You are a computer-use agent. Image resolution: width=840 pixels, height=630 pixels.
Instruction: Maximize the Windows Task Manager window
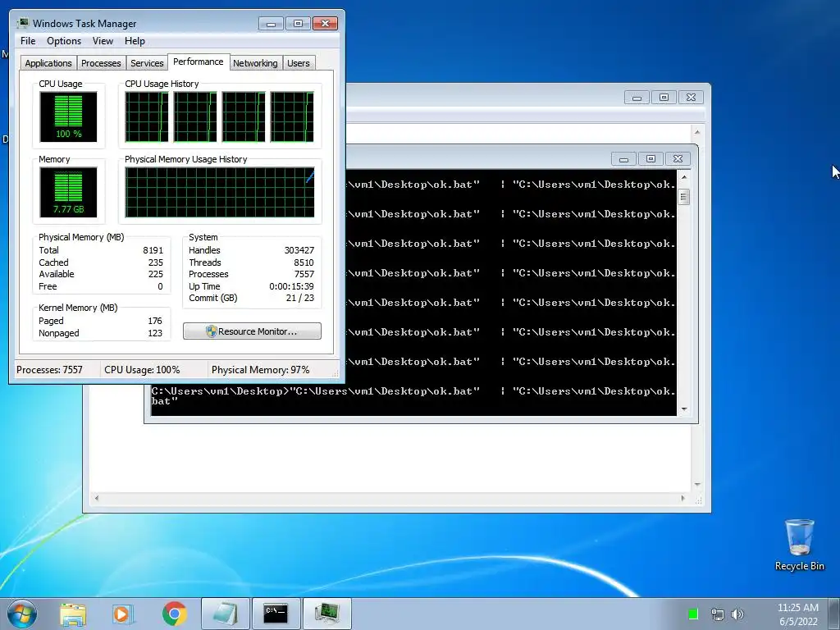(298, 24)
